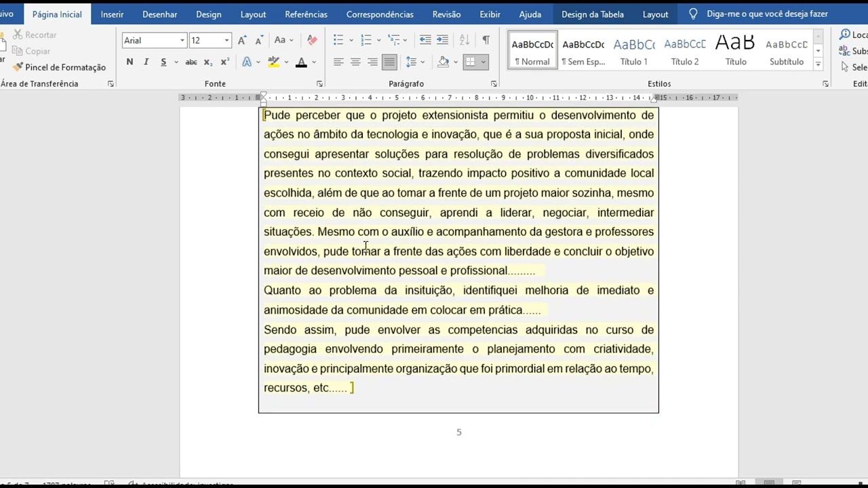Switch to the Desenhar tab

tap(159, 14)
